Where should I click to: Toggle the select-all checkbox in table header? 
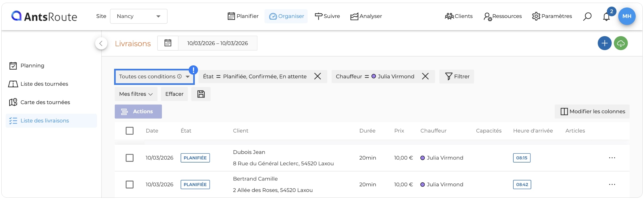coord(130,131)
